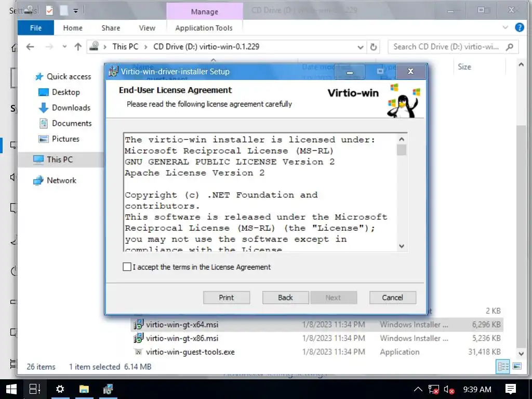The image size is (532, 399).
Task: Select the virtio-win-gt-x64.msi file
Action: pyautogui.click(x=182, y=325)
